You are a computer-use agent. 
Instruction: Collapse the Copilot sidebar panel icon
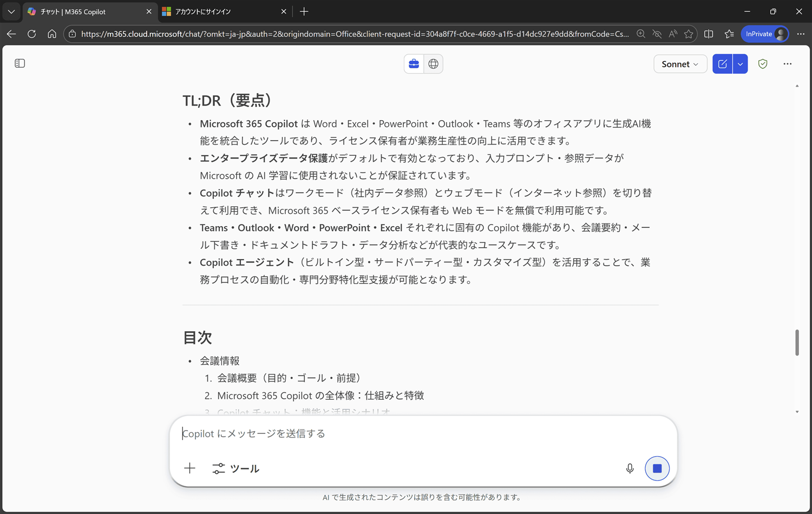point(19,63)
